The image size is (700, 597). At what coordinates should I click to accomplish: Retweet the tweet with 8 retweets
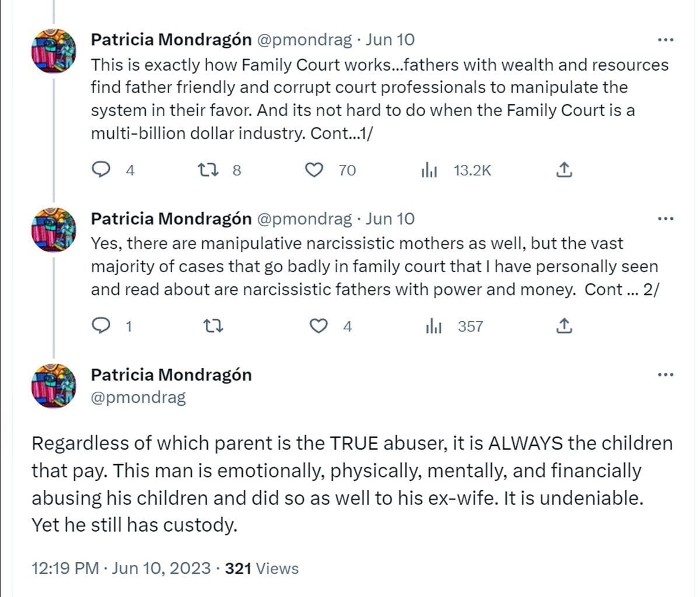pos(208,170)
